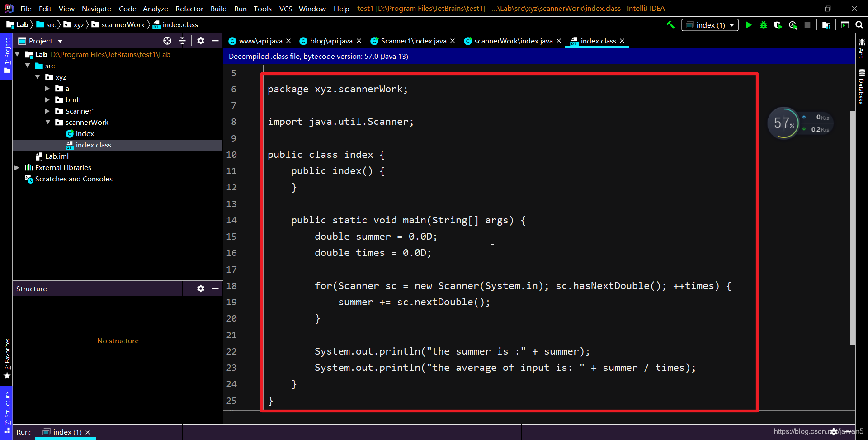Start debugging with the bug icon
Image resolution: width=868 pixels, height=440 pixels.
pos(764,25)
